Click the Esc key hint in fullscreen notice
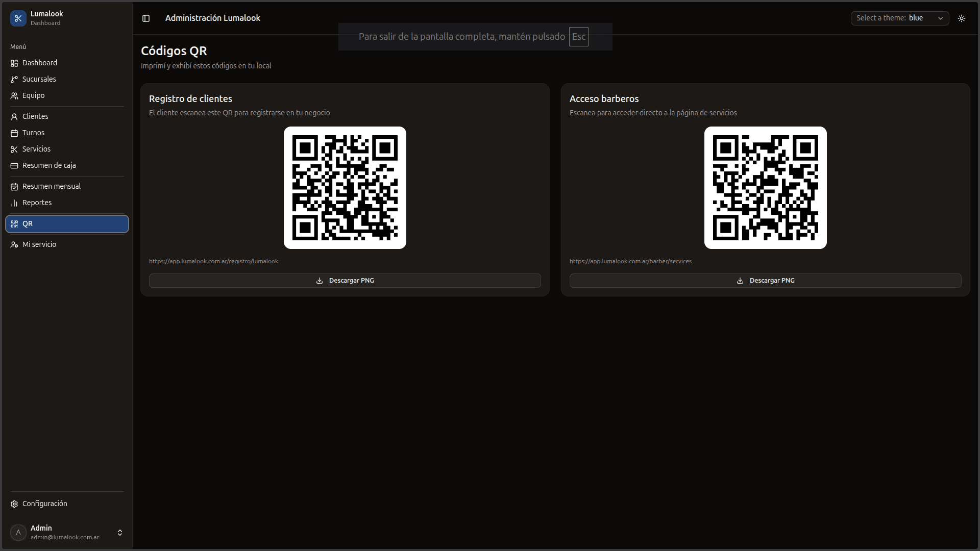980x551 pixels. pos(579,37)
